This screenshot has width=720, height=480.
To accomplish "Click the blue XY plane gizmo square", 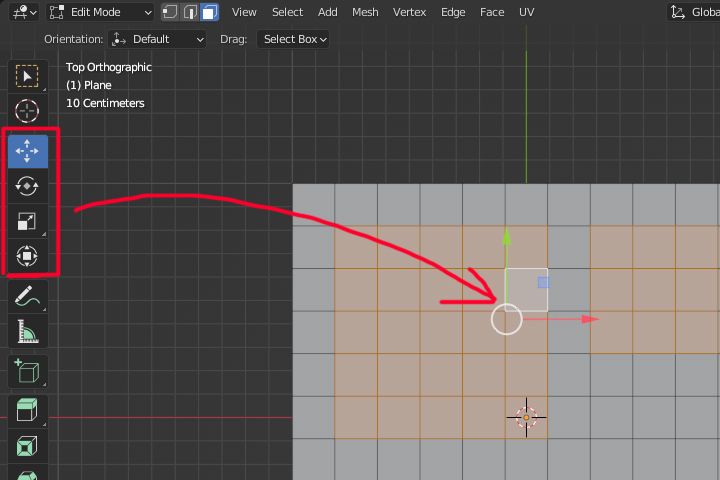I will point(543,282).
